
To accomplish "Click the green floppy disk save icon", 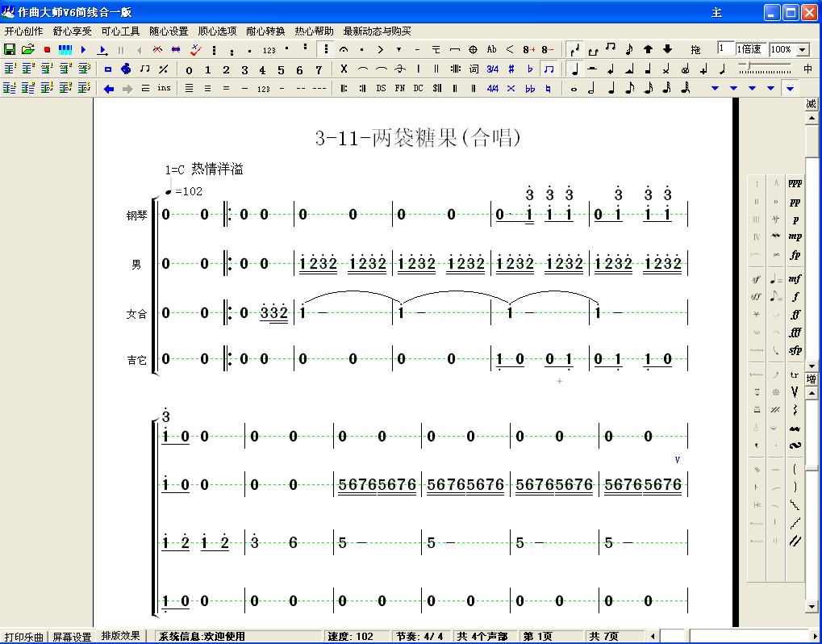I will [x=10, y=49].
